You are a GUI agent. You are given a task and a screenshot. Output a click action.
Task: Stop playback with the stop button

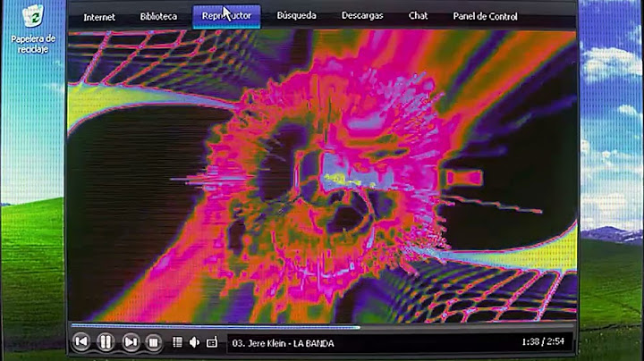154,341
